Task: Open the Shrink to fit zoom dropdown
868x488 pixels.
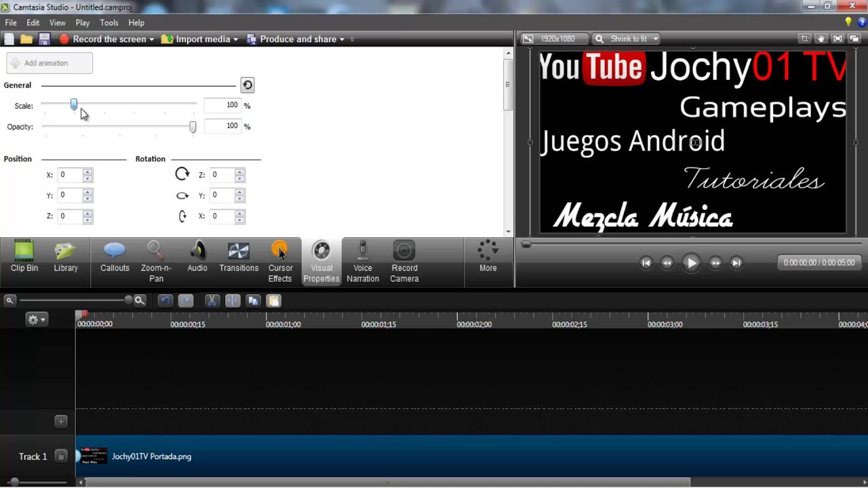Action: (x=627, y=39)
